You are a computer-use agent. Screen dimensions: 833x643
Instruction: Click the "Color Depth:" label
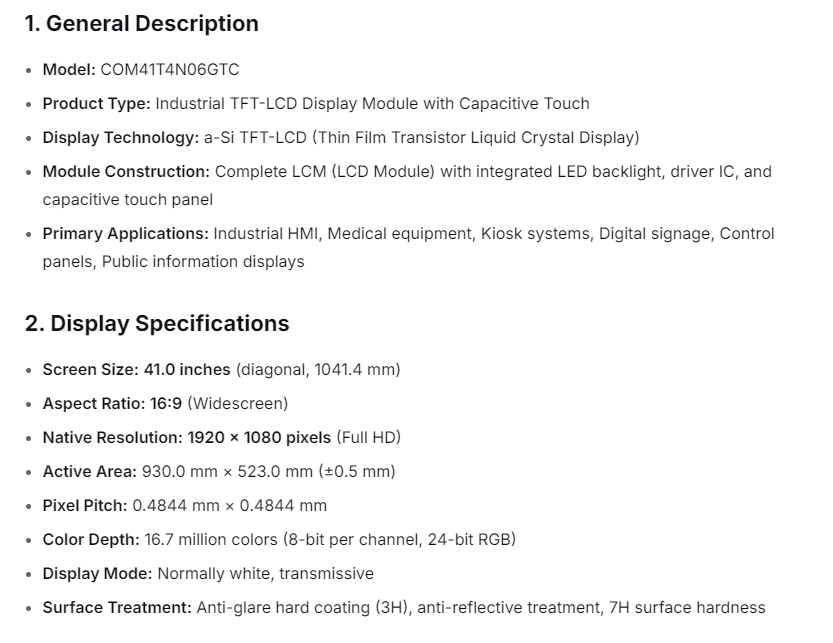tap(91, 540)
